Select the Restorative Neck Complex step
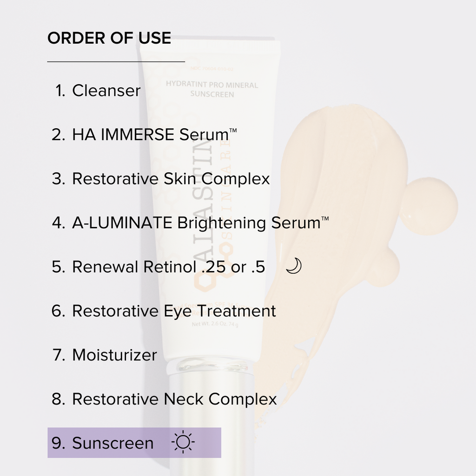Image resolution: width=476 pixels, height=476 pixels. tap(174, 399)
